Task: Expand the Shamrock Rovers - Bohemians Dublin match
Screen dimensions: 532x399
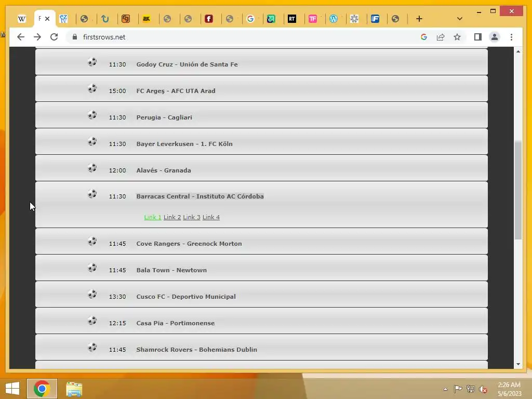Action: (197, 350)
